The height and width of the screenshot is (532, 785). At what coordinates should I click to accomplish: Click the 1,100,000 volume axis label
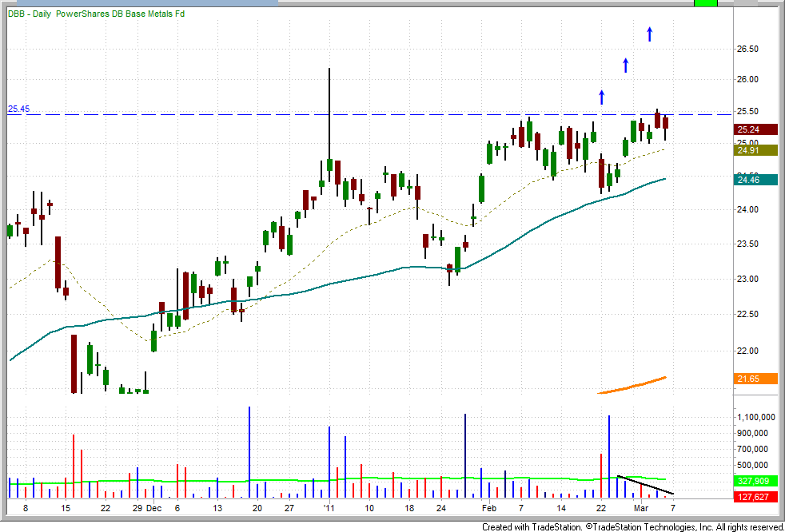point(756,418)
